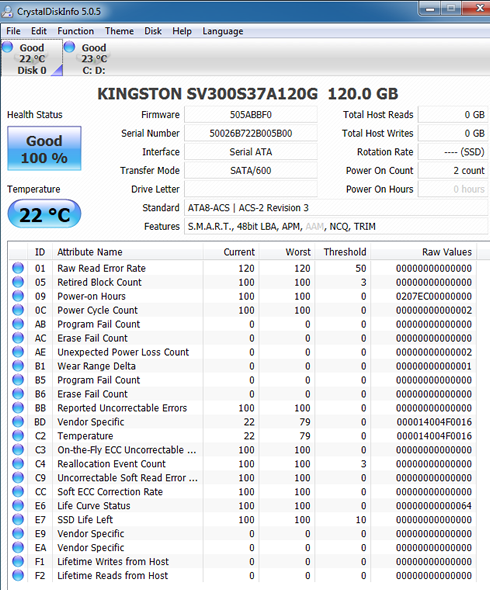490x590 pixels.
Task: Click status orb beside Temperature attribute C2
Action: click(x=18, y=436)
